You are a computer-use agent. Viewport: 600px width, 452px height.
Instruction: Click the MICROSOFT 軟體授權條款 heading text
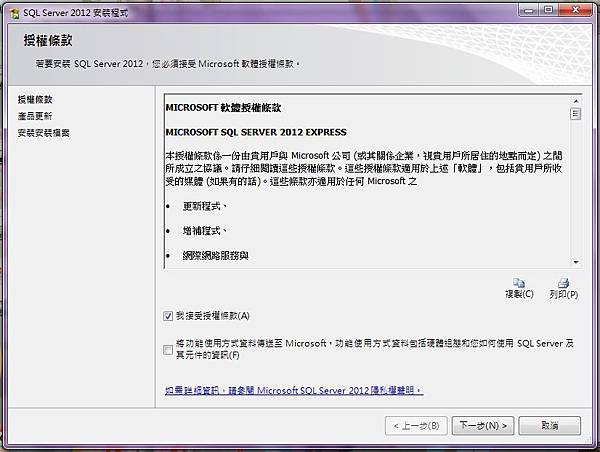point(223,108)
